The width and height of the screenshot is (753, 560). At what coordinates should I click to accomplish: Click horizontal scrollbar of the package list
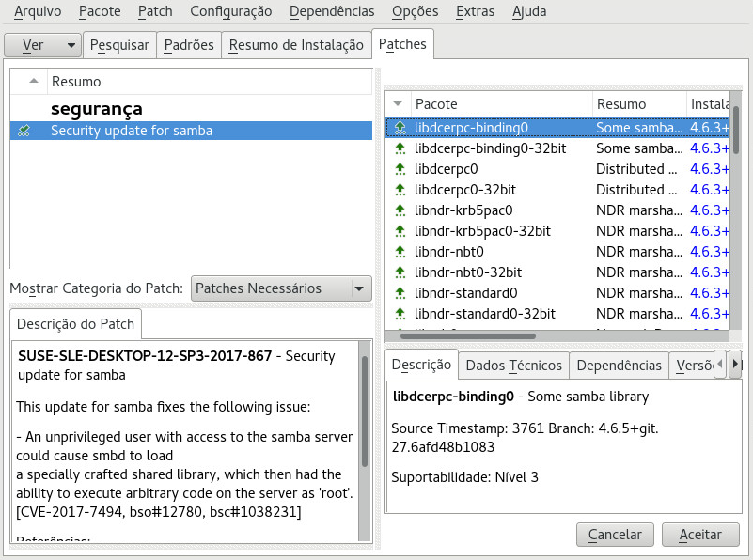468,335
